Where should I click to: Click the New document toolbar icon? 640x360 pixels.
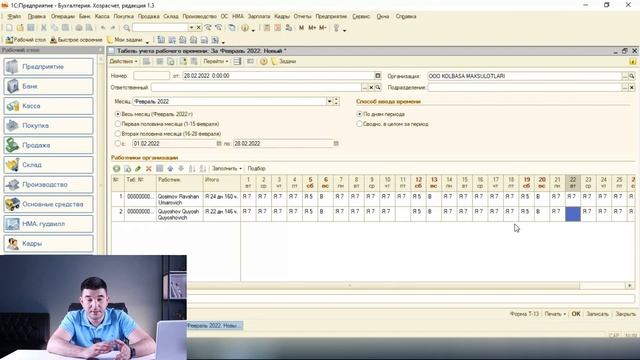click(9, 28)
